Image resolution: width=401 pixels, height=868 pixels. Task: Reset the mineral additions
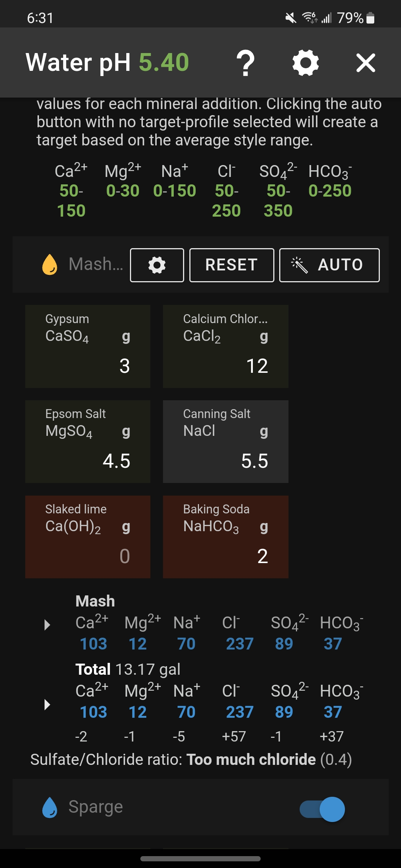[232, 265]
